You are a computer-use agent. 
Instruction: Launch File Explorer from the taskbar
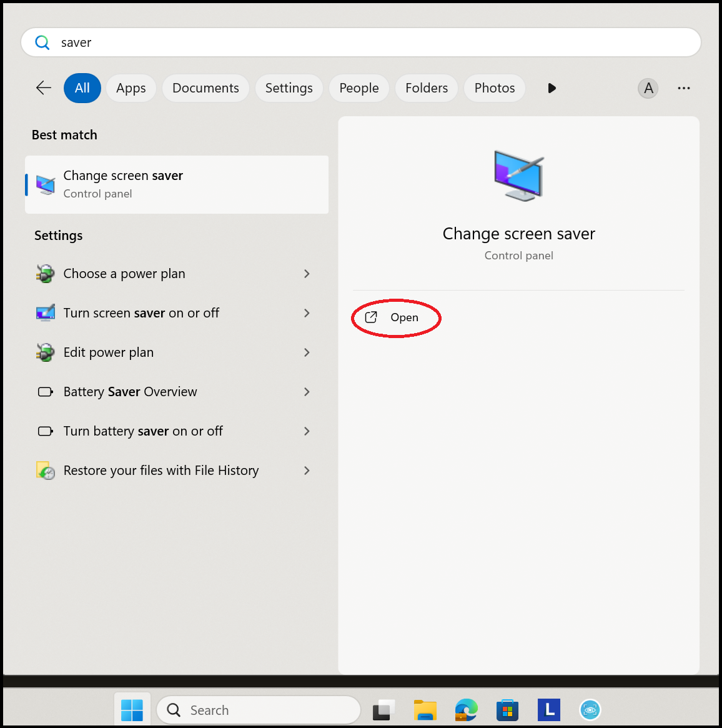click(x=425, y=710)
